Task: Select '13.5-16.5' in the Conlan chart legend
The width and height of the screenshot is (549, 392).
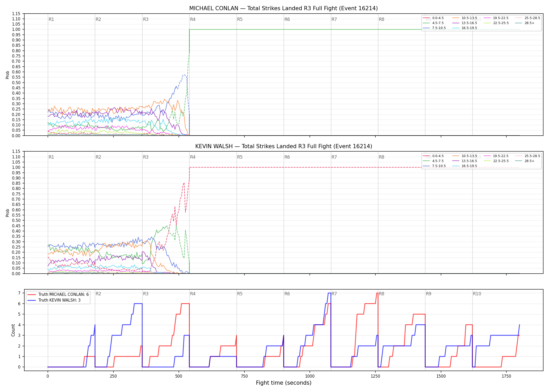Action: click(x=469, y=23)
